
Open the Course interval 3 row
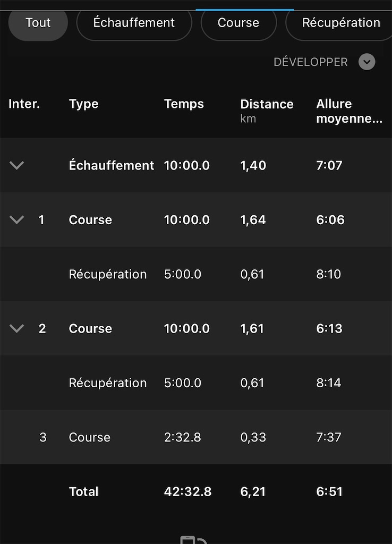[x=196, y=437]
